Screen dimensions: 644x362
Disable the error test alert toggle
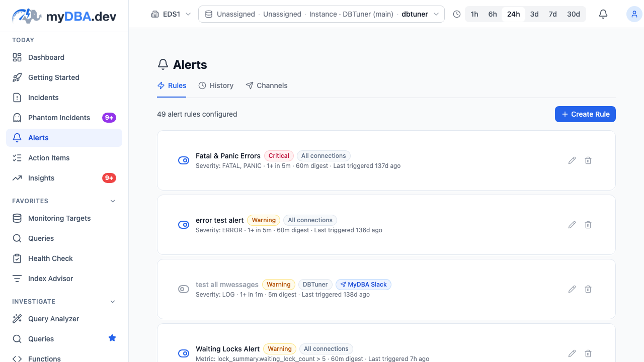184,225
